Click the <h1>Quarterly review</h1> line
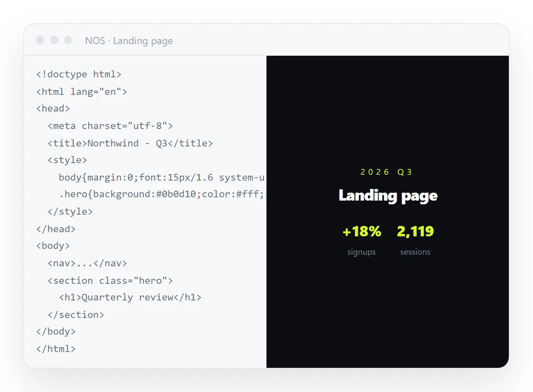This screenshot has width=533, height=392. point(130,297)
